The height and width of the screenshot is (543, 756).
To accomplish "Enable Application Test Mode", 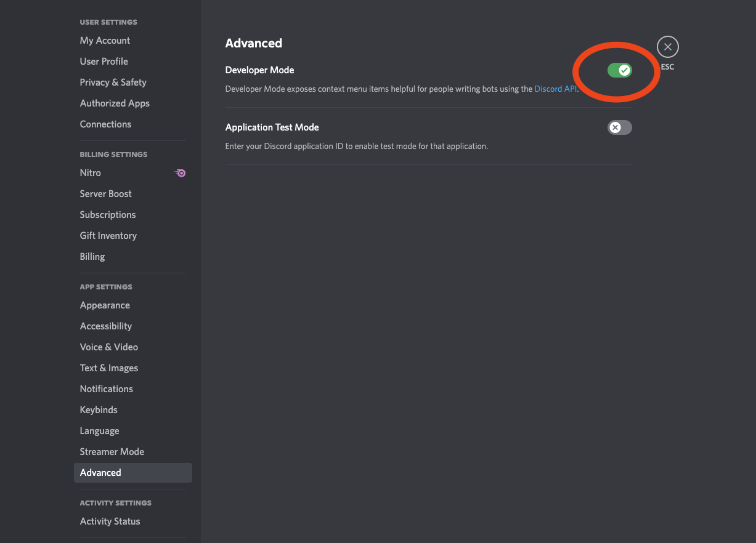I will 619,127.
